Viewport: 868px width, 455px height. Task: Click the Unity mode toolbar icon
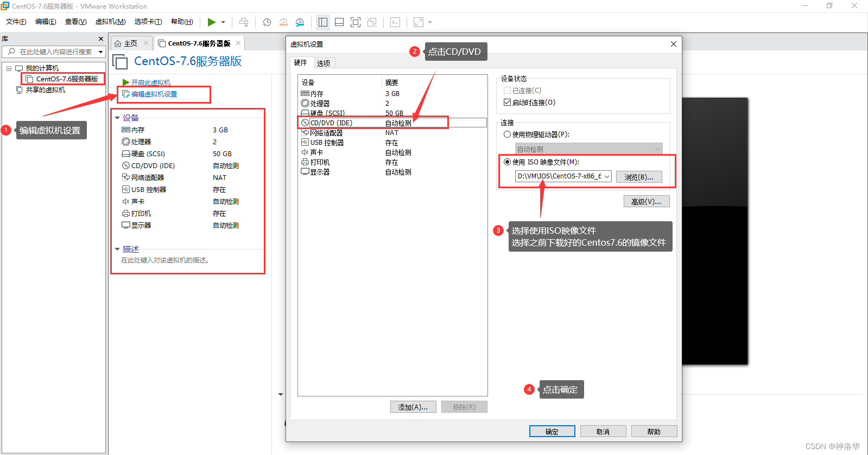click(x=372, y=22)
